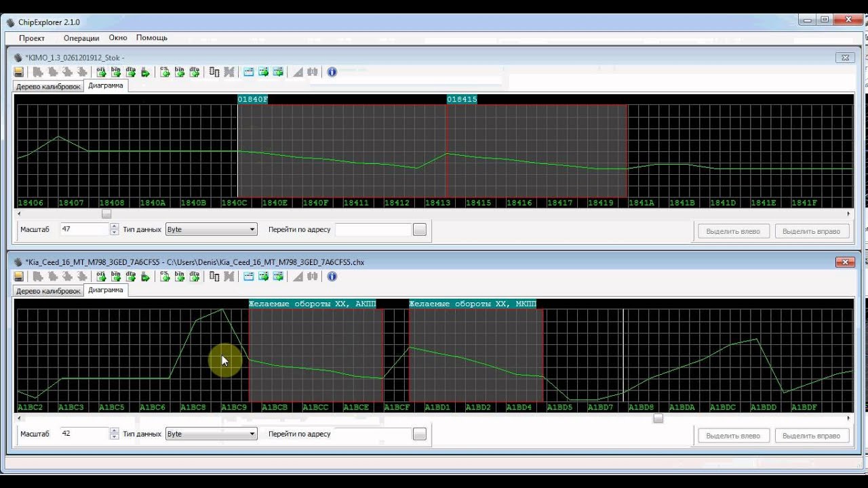Click the 018415 marker label
This screenshot has height=488, width=868.
pyautogui.click(x=462, y=100)
